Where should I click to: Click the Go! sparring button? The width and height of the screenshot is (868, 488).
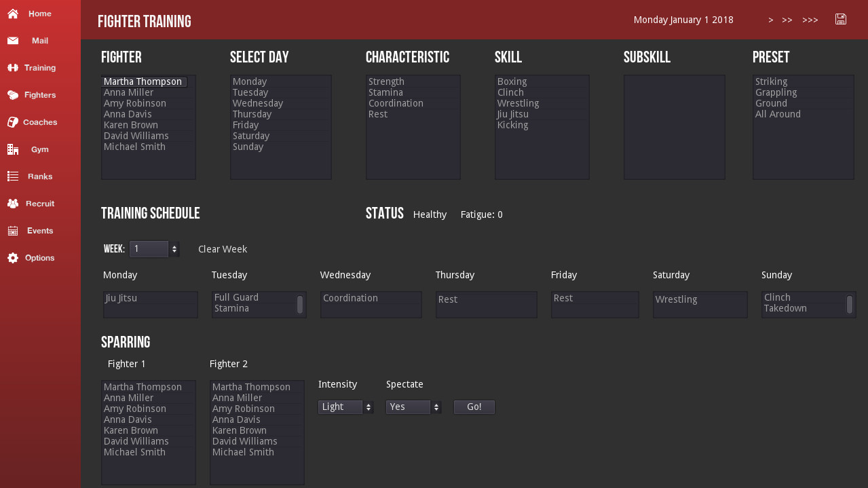coord(474,407)
